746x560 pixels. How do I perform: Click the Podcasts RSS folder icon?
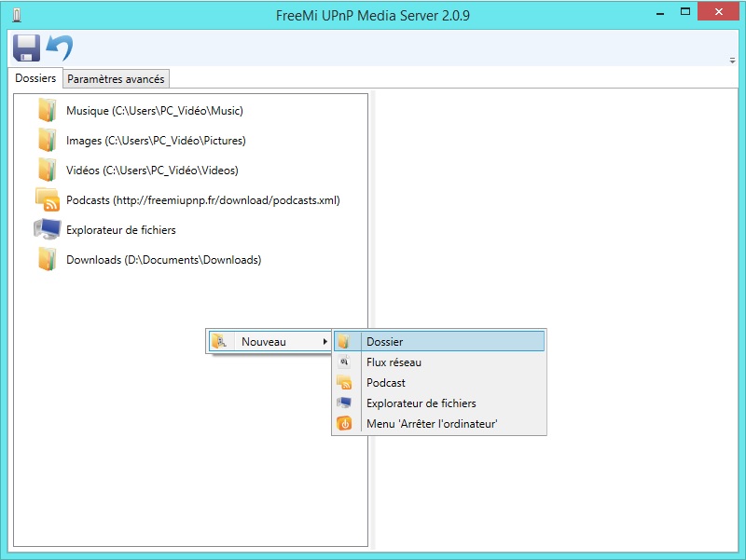(x=47, y=200)
